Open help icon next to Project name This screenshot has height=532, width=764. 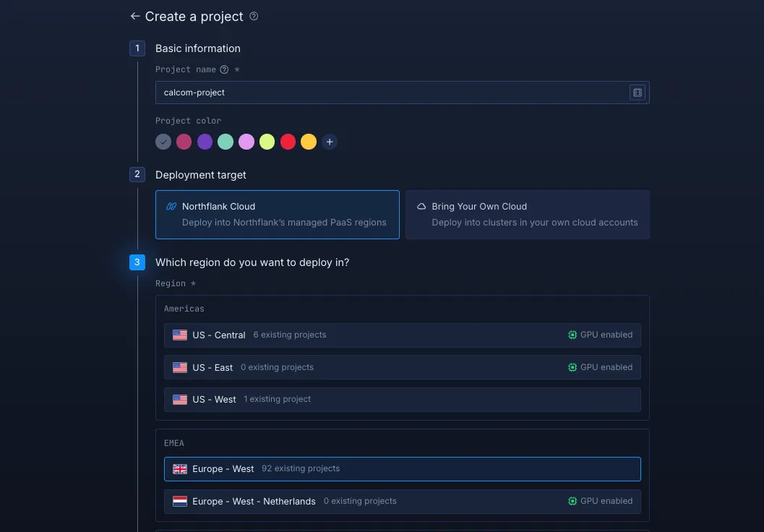pyautogui.click(x=224, y=69)
